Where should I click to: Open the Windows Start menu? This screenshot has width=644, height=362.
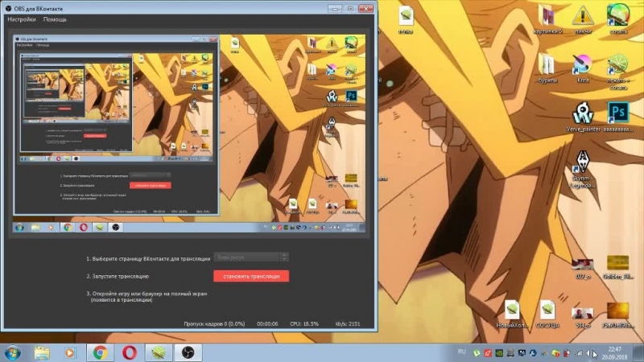tap(12, 352)
